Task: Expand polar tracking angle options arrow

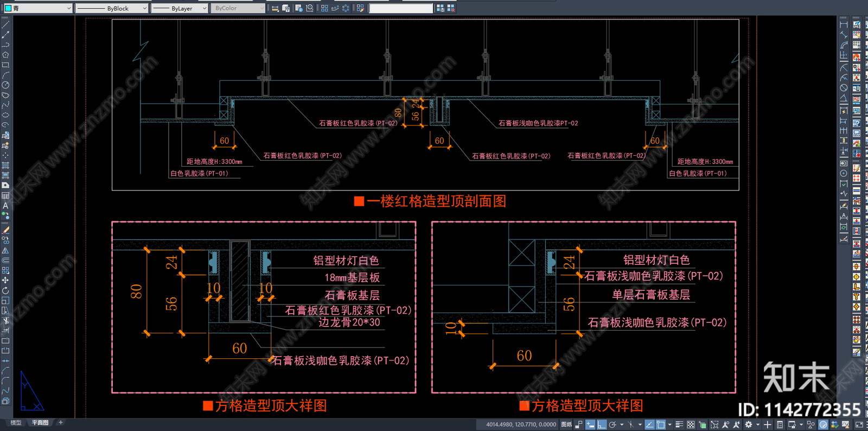Action: pos(621,424)
